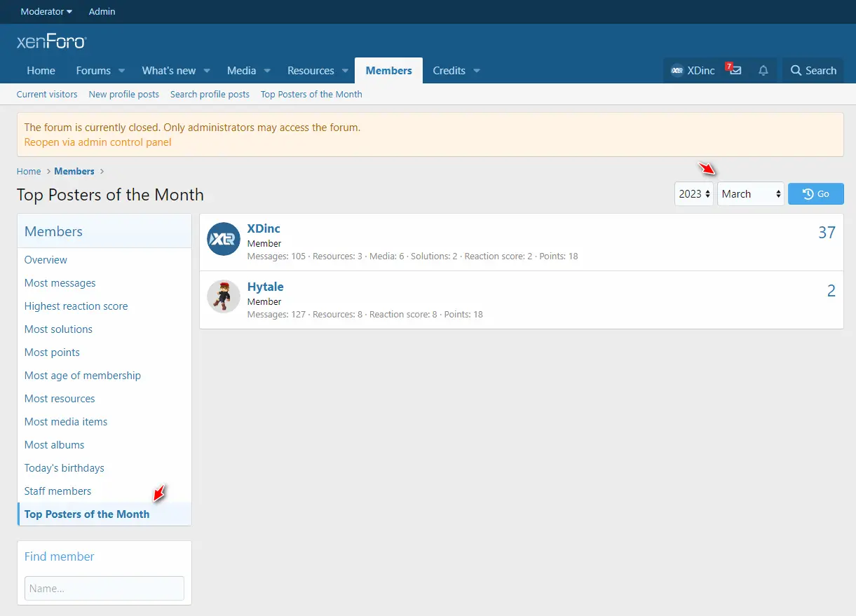Go to the Home navigation tab
This screenshot has height=616, width=856.
(41, 71)
